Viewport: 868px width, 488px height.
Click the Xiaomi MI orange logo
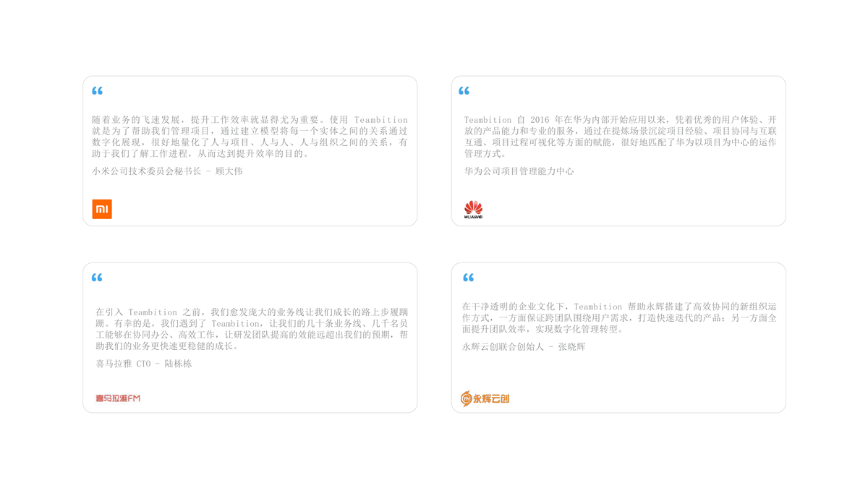point(102,209)
